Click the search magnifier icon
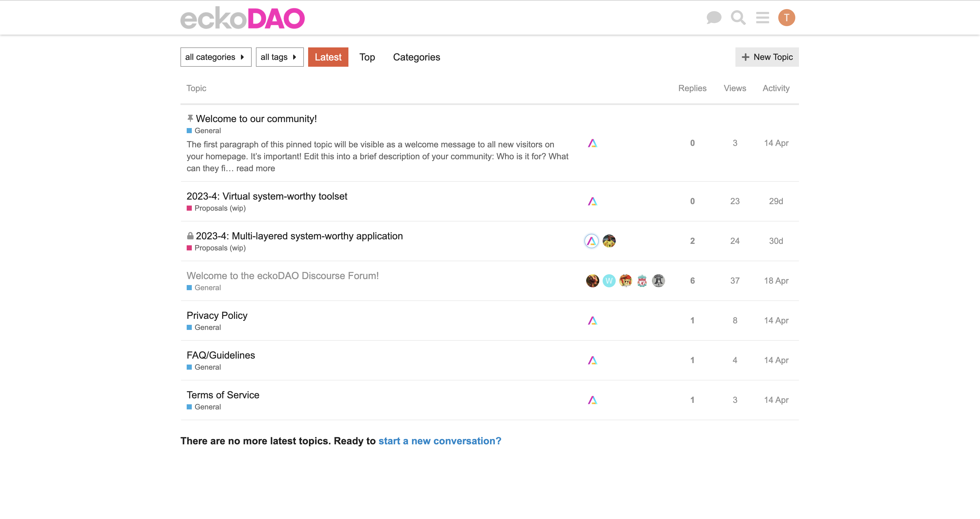The width and height of the screenshot is (980, 519). (738, 18)
